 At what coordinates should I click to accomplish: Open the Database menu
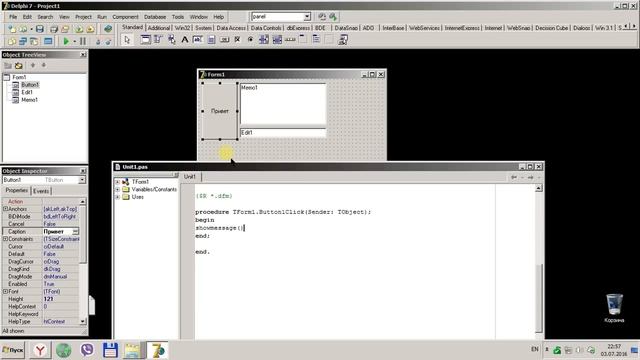(x=155, y=17)
